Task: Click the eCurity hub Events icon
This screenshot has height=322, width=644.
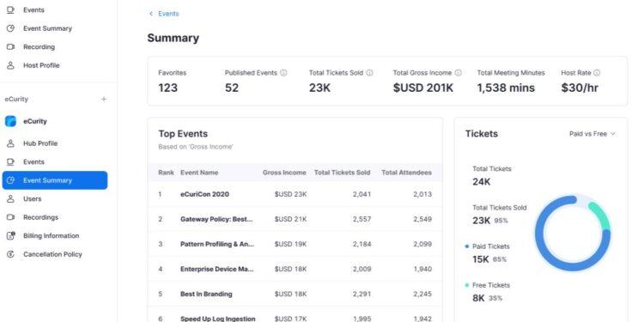Action: [x=10, y=161]
